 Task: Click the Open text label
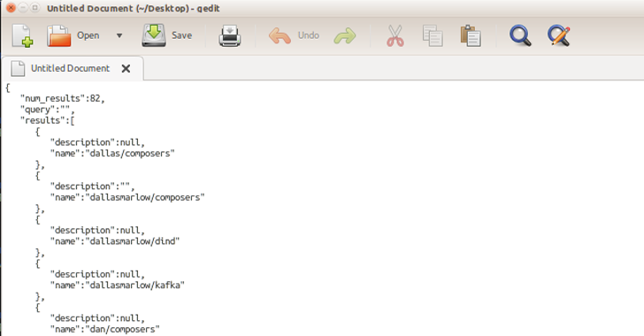coord(88,35)
